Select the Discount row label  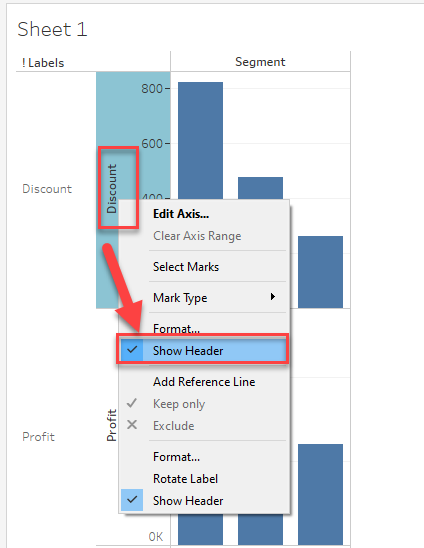[47, 189]
